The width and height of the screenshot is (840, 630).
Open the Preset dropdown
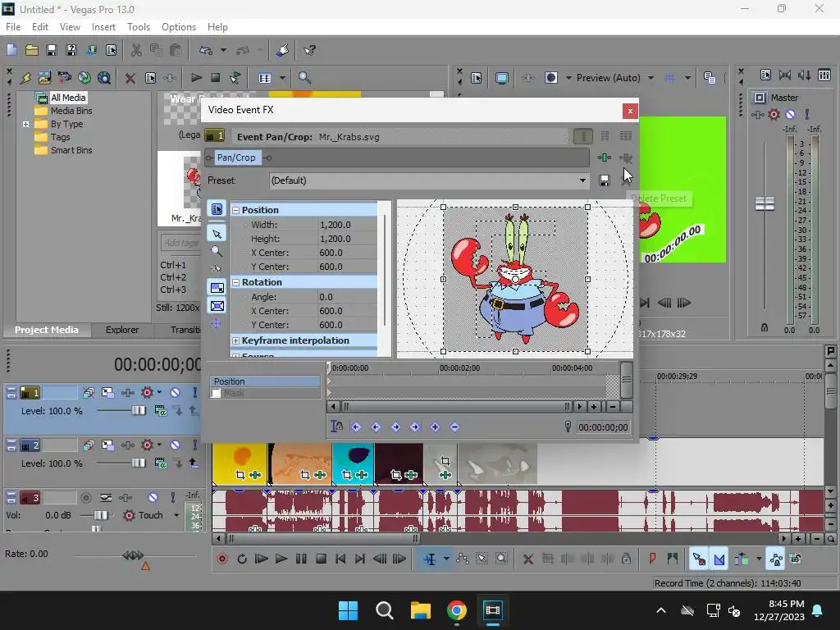point(582,180)
